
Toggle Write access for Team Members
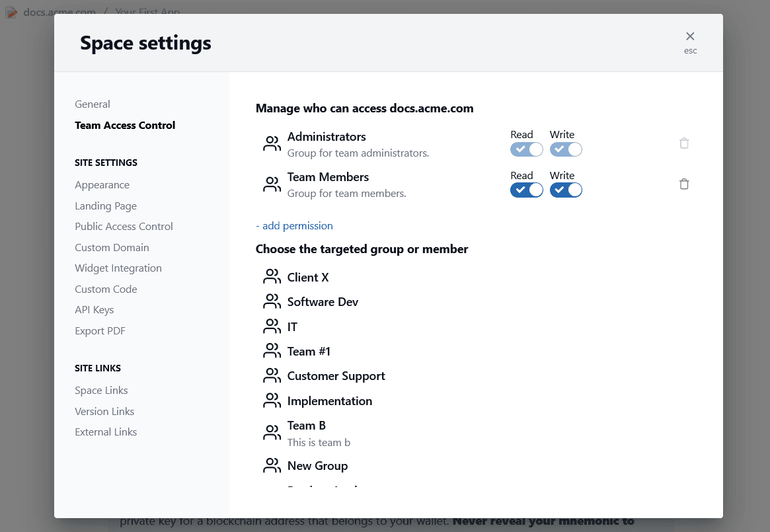tap(566, 190)
